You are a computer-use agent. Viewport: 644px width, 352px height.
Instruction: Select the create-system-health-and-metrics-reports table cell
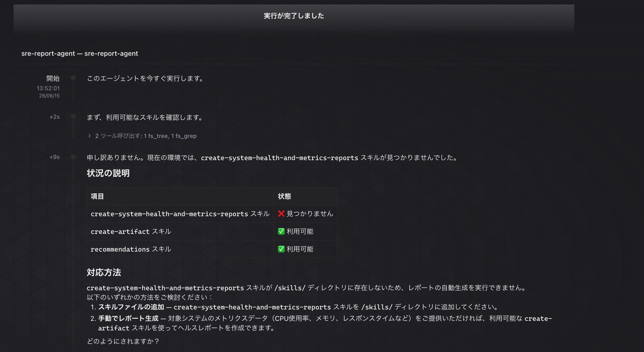pos(180,214)
